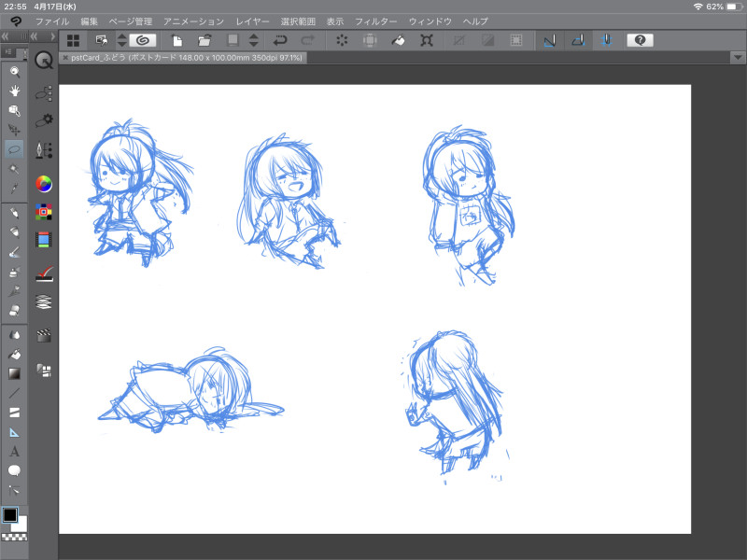Viewport: 747px width, 560px height.
Task: Open the Brush Size palette
Action: 44,150
